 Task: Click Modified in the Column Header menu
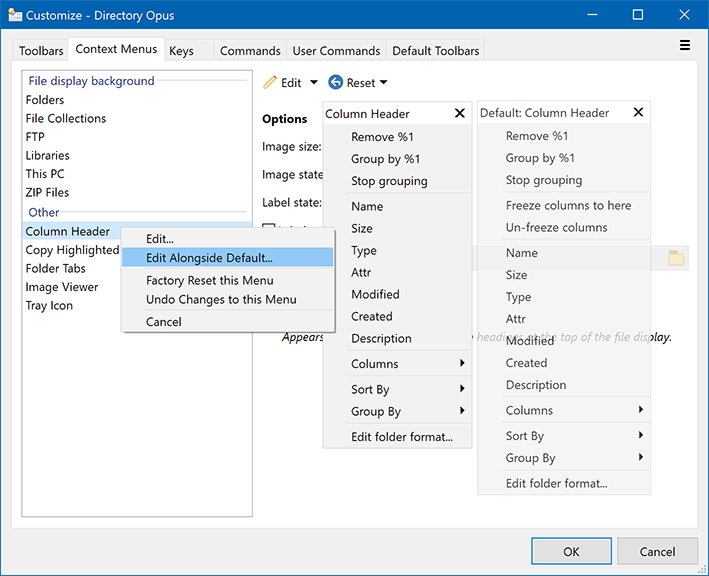tap(398, 294)
